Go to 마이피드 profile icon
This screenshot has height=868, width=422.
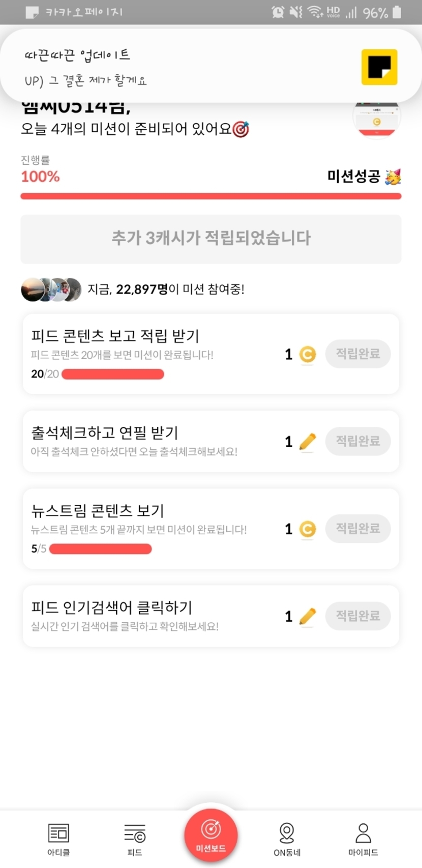pos(363,839)
